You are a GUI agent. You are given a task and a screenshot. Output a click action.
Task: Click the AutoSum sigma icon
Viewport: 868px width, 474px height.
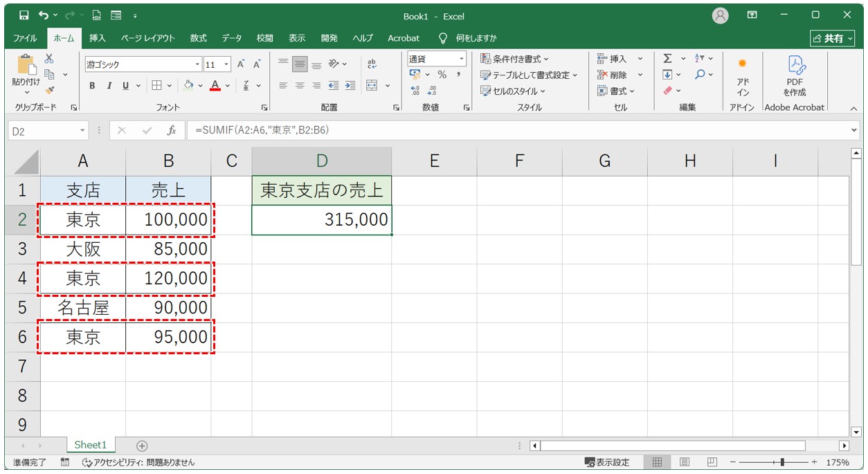[667, 59]
